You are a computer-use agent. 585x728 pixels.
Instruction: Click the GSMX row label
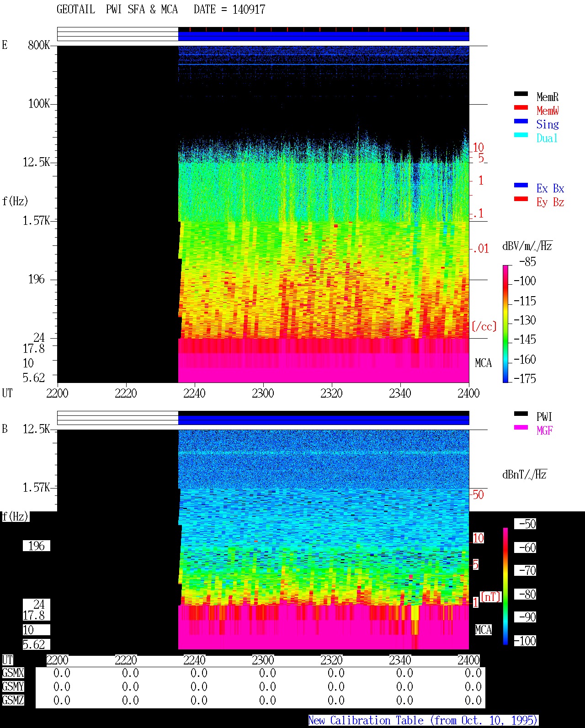click(13, 673)
